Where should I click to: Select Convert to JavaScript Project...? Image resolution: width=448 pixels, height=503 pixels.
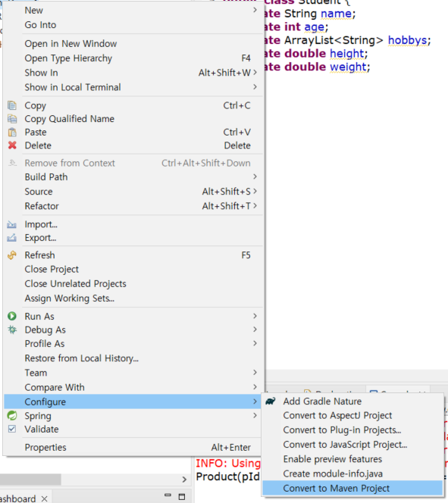pos(352,445)
